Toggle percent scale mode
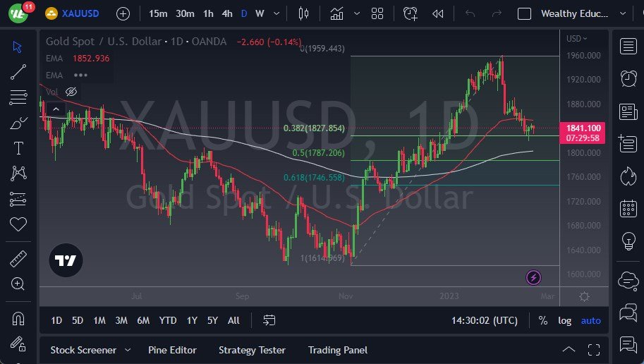 pos(542,320)
